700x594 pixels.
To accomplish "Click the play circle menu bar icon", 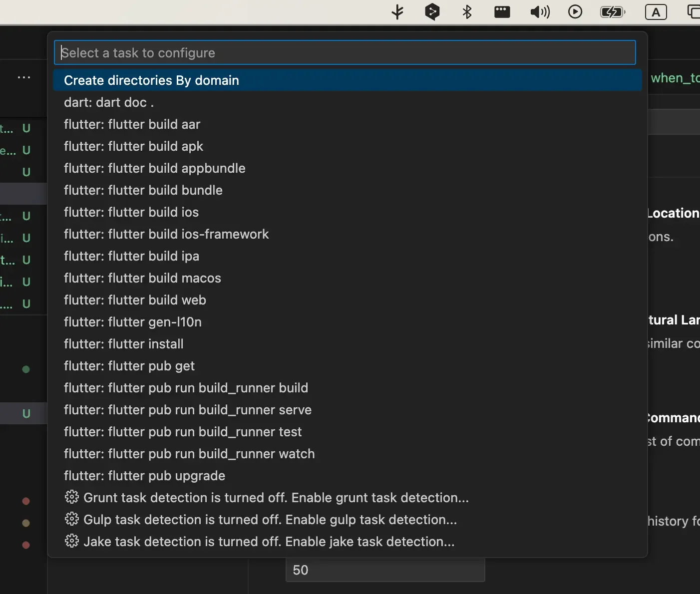I will (x=575, y=11).
